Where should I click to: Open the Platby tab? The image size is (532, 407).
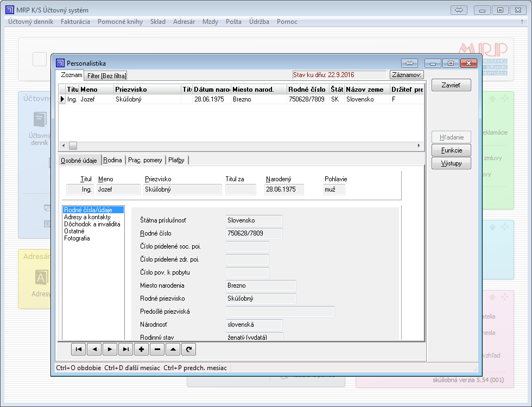click(176, 160)
